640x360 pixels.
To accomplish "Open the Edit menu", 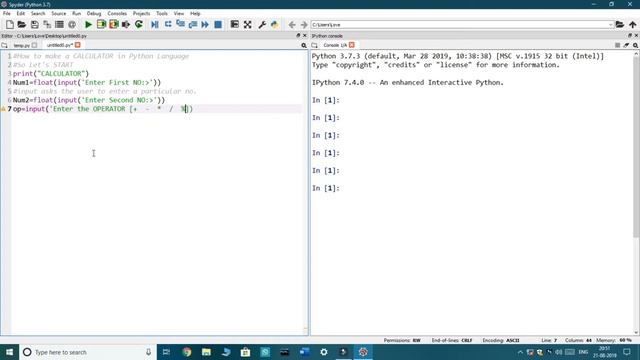I will click(x=20, y=13).
